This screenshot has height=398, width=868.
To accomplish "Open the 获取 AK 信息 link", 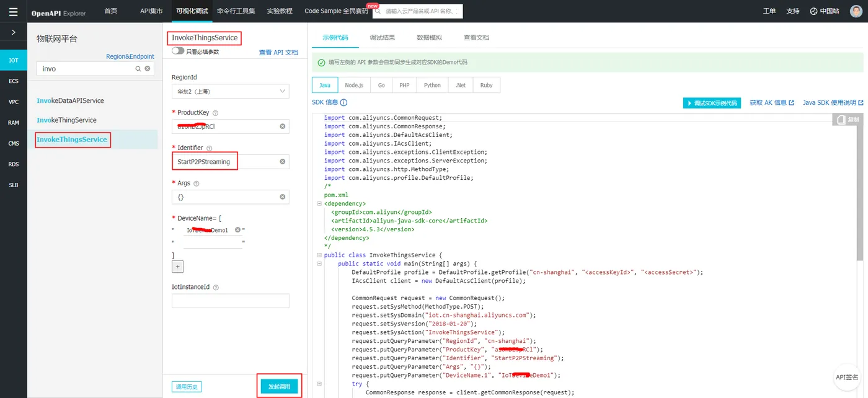I will [772, 103].
